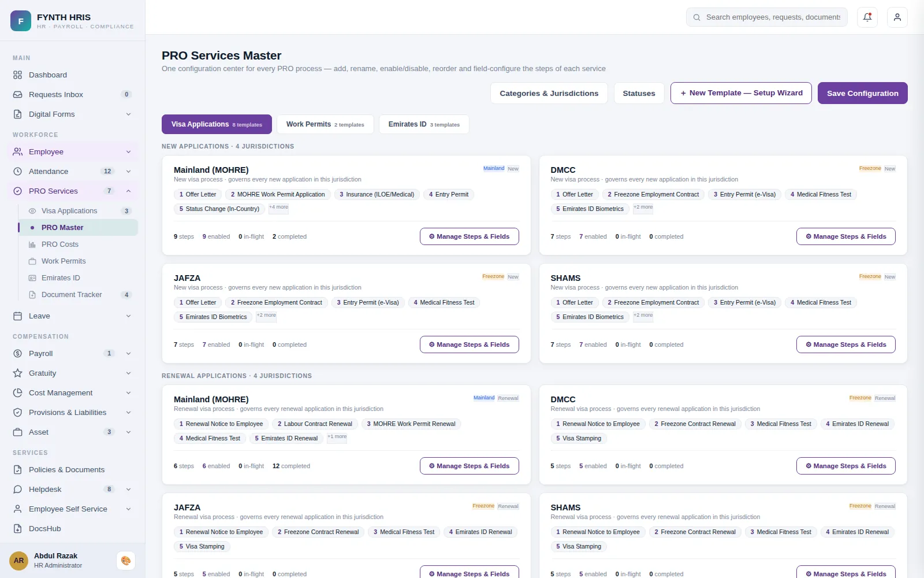The image size is (924, 578).
Task: Click the Statuses button
Action: (639, 93)
